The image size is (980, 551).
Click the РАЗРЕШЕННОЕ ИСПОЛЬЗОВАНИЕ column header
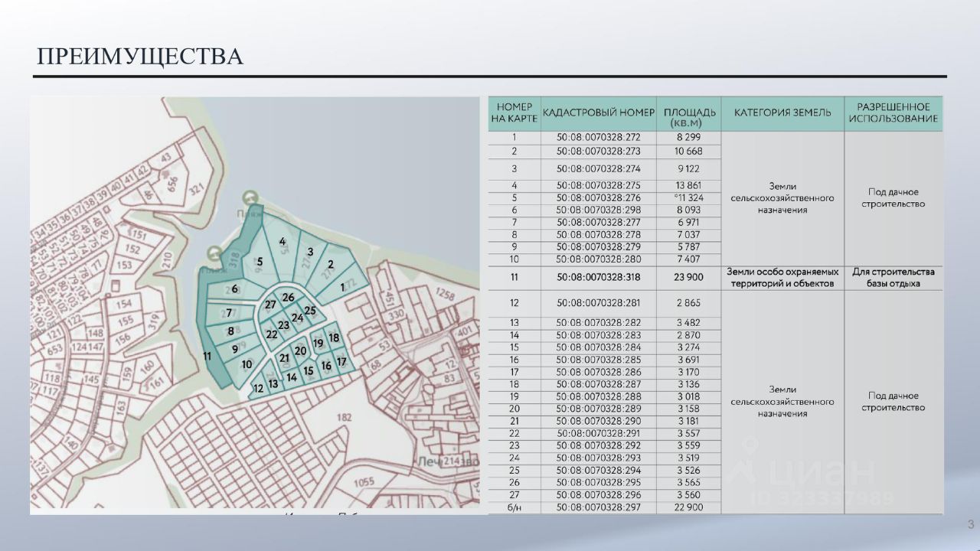893,112
